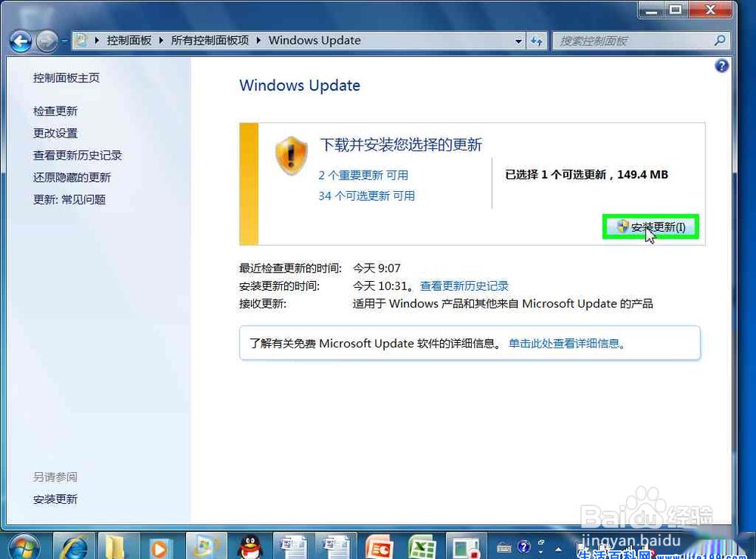Click the keyboard input method tray icon

tap(504, 548)
